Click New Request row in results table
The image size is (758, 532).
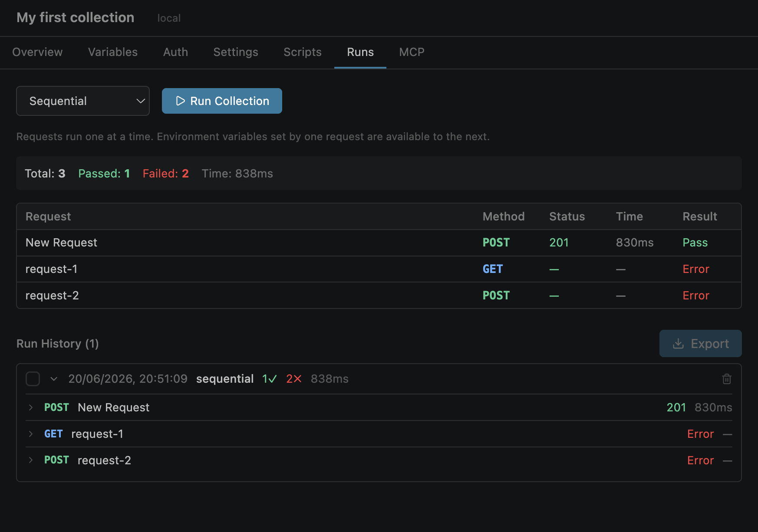[379, 243]
